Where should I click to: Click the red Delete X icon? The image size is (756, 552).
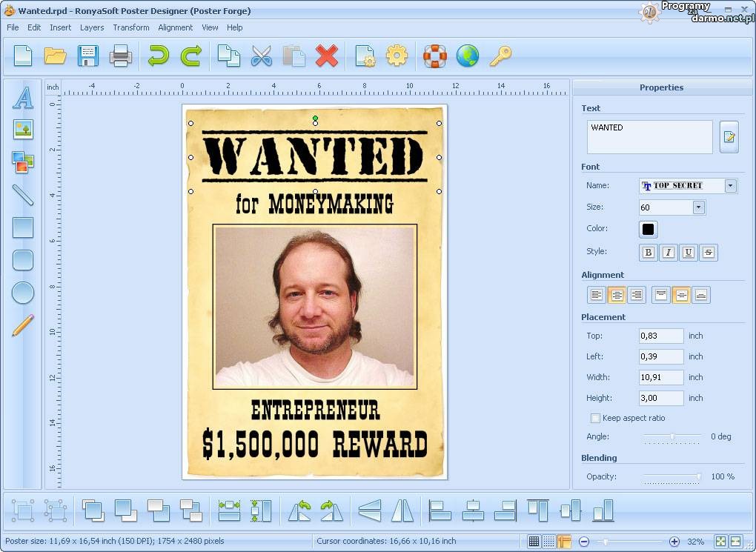[327, 56]
